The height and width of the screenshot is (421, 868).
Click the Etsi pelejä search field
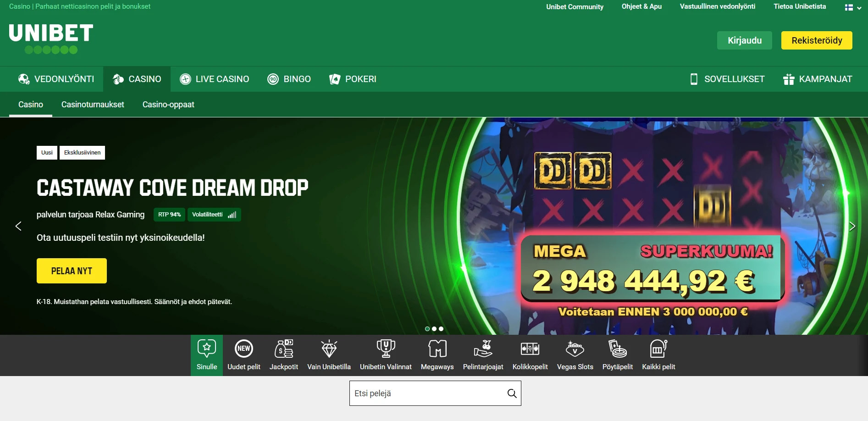pyautogui.click(x=435, y=393)
